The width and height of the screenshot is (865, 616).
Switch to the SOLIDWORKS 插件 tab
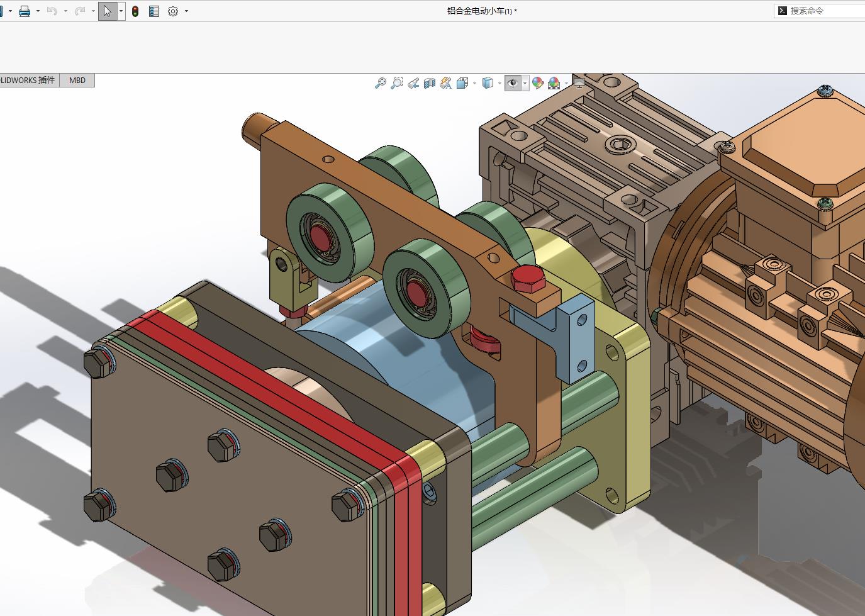coord(29,80)
